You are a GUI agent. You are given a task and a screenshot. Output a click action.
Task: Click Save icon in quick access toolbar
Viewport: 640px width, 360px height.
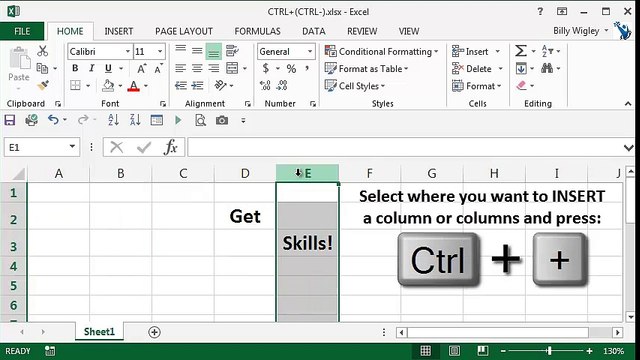pos(10,120)
